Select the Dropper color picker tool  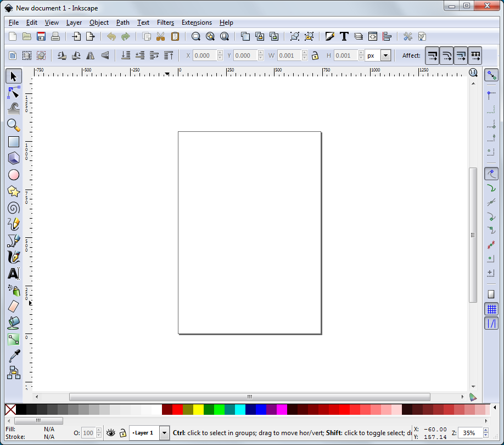coord(14,356)
